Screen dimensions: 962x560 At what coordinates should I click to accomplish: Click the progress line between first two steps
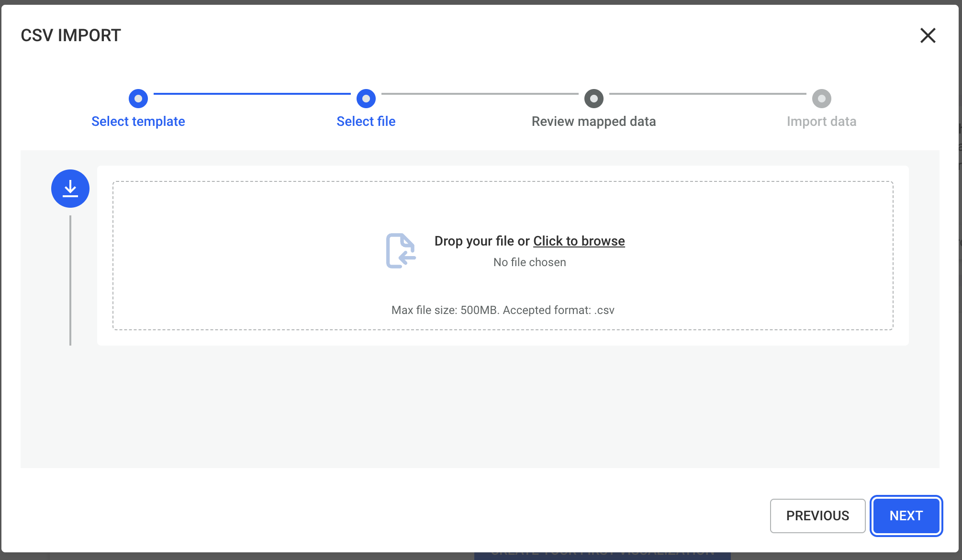coord(252,94)
